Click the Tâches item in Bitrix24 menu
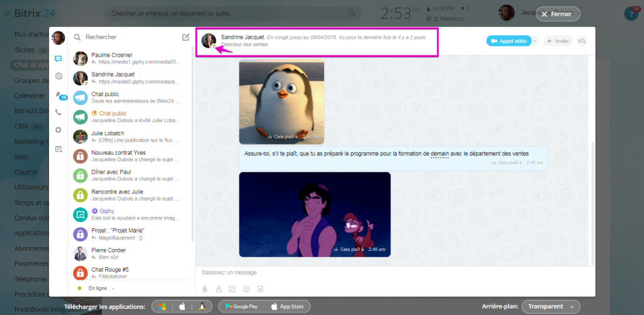This screenshot has height=315, width=644. coord(25,50)
